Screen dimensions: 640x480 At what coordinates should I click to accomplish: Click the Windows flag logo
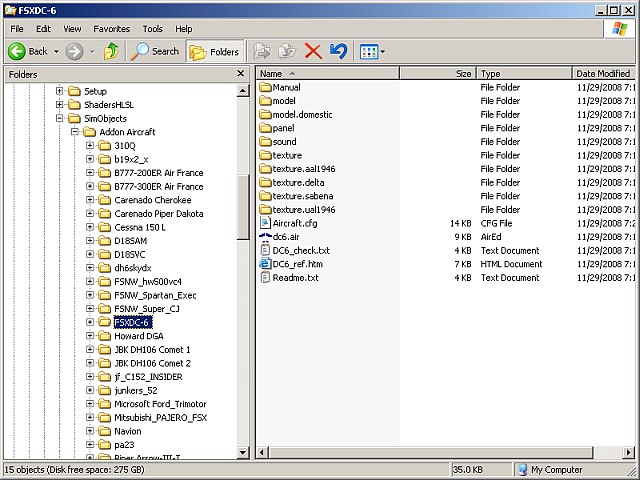[619, 29]
